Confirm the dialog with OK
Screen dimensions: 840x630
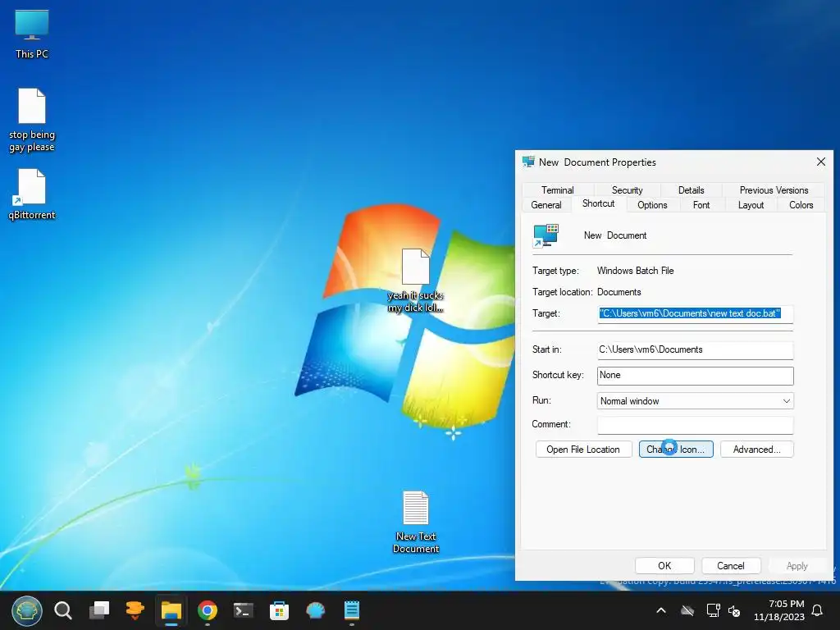tap(664, 566)
